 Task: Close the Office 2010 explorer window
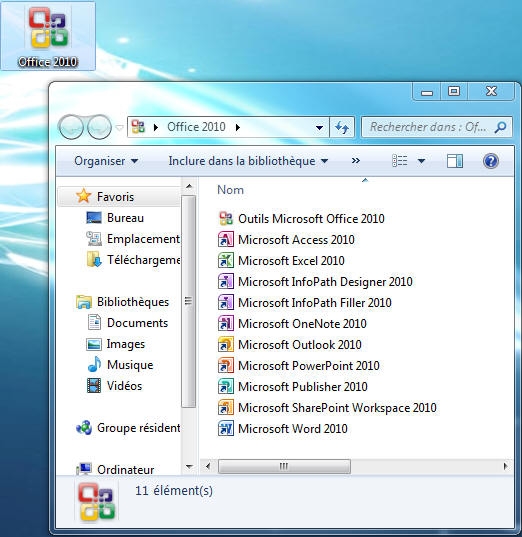coord(491,91)
